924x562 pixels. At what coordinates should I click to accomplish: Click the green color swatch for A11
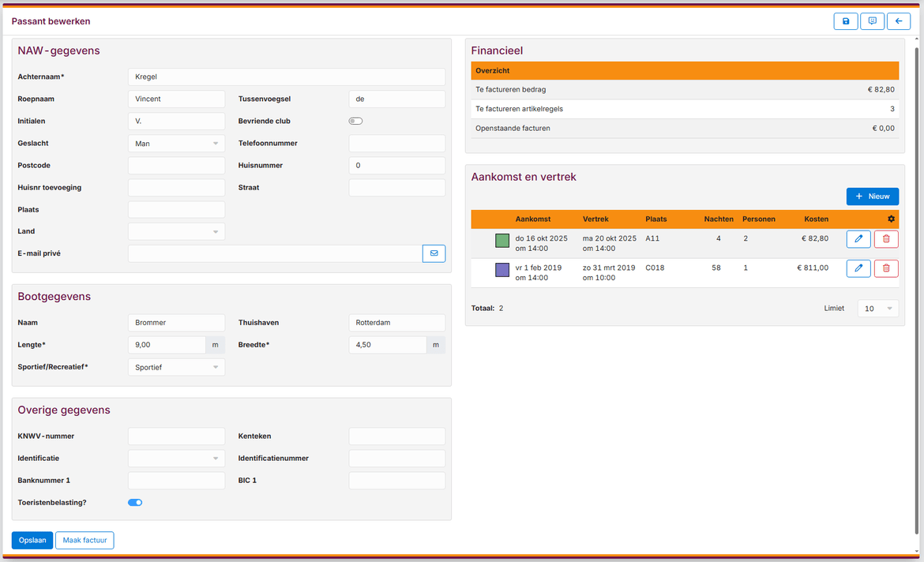coord(502,239)
